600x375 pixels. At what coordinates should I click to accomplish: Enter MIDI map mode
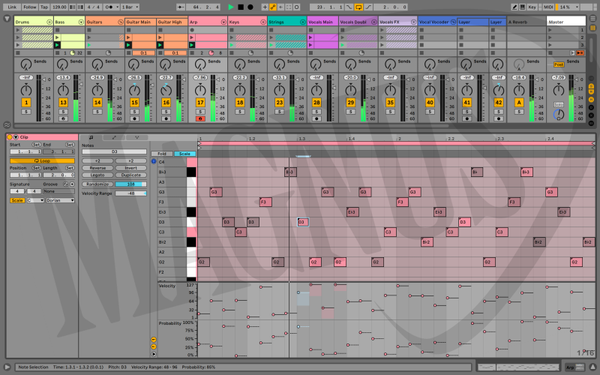[x=548, y=7]
